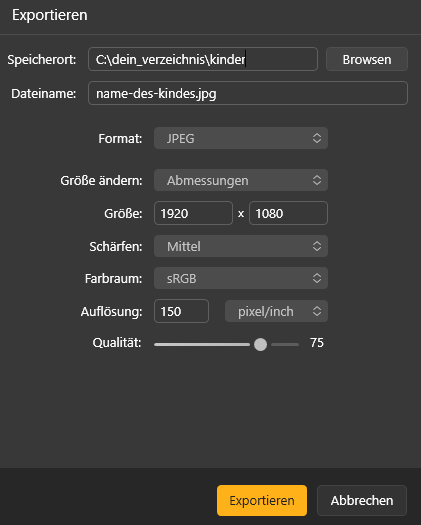Viewport: 421px width, 525px height.
Task: Cancel with the Abbrechen button
Action: coord(362,500)
